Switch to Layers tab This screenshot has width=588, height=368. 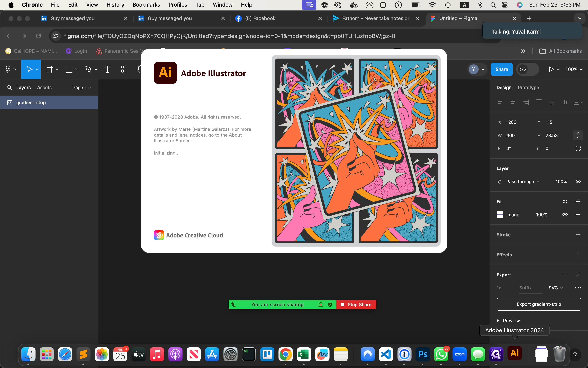point(23,87)
